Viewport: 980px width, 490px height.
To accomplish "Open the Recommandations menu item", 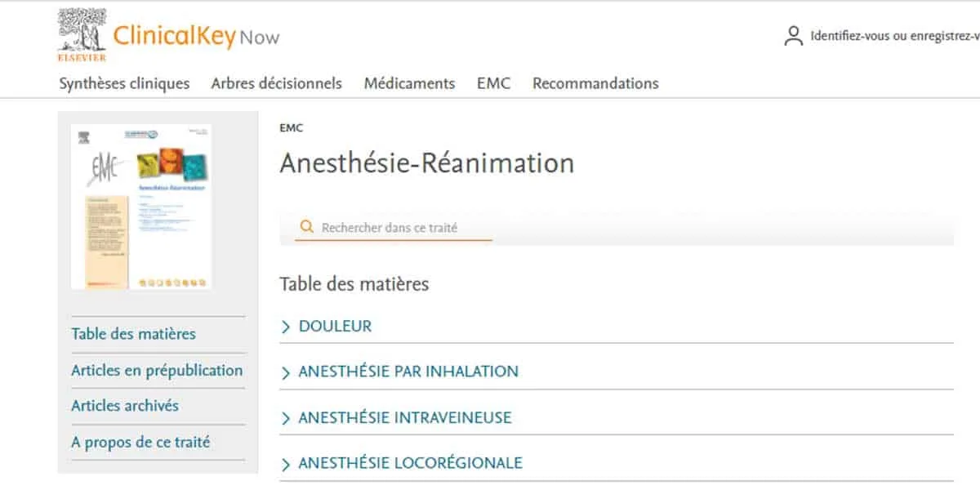I will (x=595, y=83).
